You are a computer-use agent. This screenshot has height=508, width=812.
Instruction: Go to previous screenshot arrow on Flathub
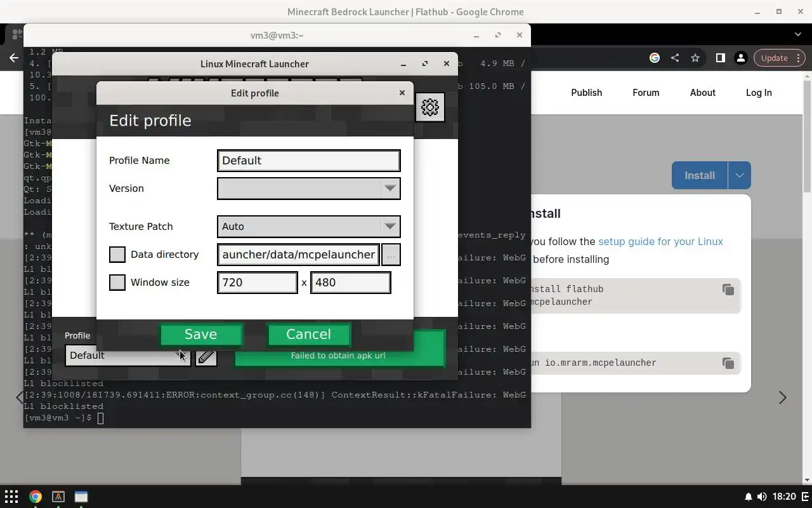pyautogui.click(x=19, y=398)
